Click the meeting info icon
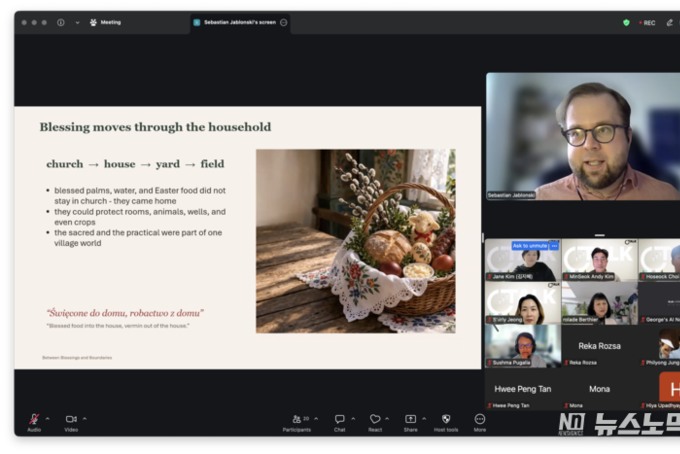This screenshot has height=454, width=680. (x=61, y=22)
